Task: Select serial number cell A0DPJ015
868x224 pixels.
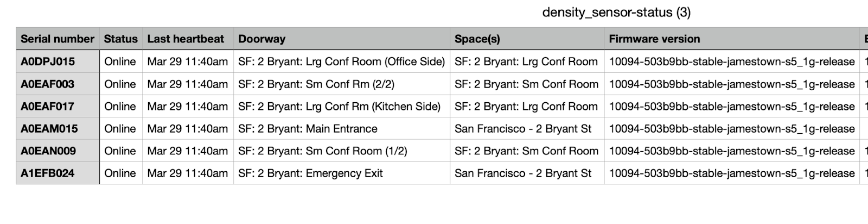Action: (58, 61)
